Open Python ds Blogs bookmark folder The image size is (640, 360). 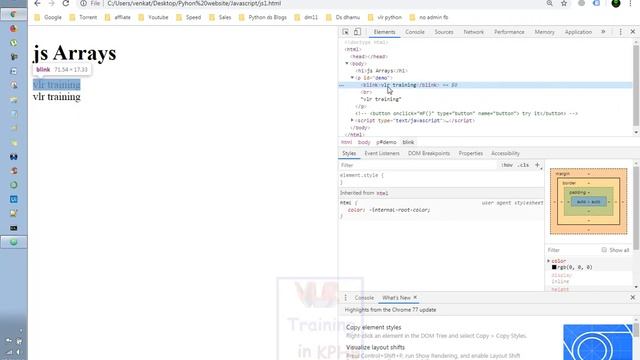263,18
